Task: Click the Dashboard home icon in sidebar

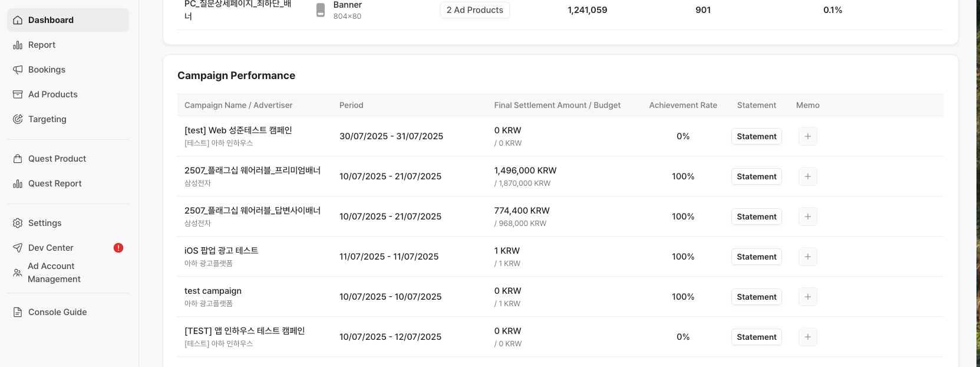Action: 18,20
